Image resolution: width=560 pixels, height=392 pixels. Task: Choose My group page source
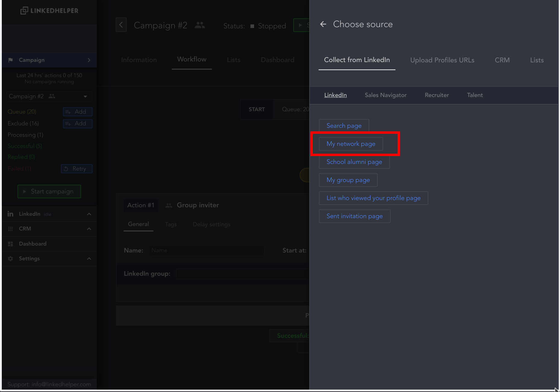click(x=348, y=180)
